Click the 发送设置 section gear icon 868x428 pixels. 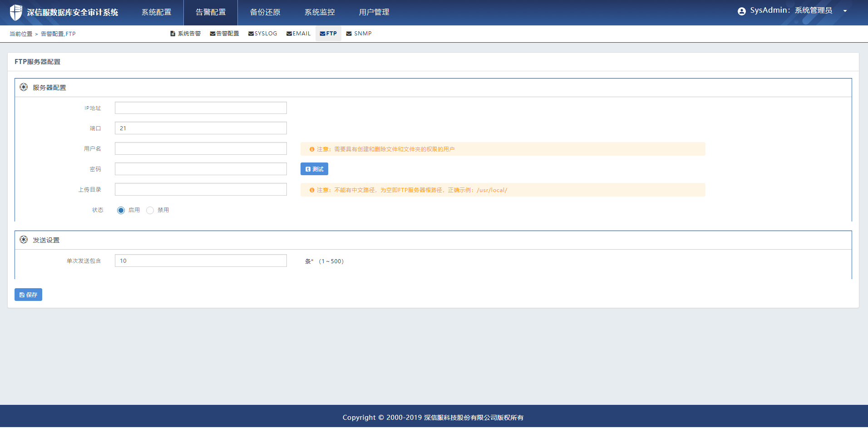click(x=24, y=240)
